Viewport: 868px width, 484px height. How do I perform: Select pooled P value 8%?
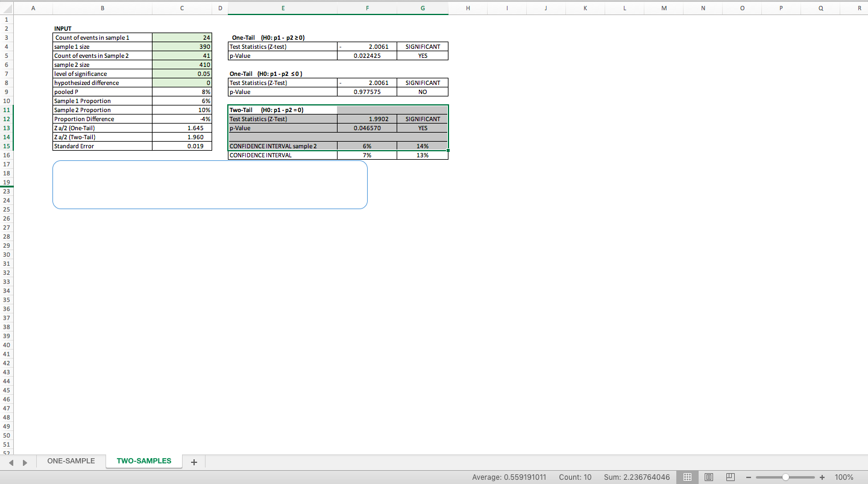[182, 92]
